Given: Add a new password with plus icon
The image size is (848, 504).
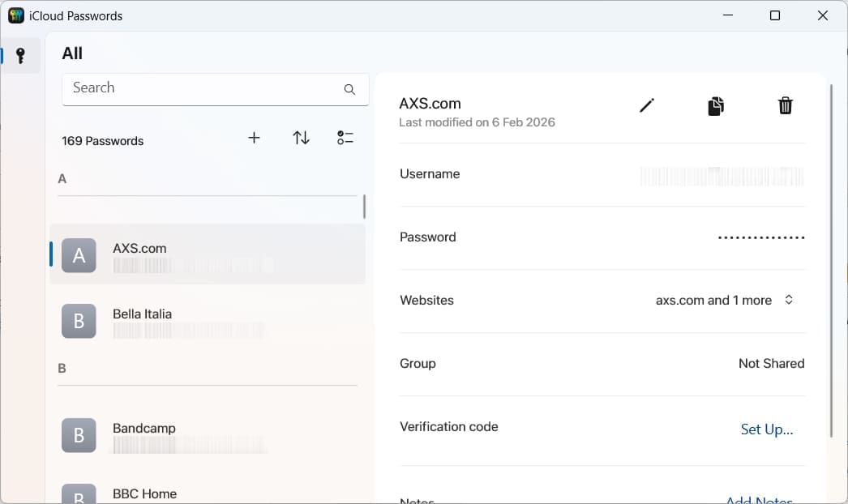Looking at the screenshot, I should click(254, 138).
